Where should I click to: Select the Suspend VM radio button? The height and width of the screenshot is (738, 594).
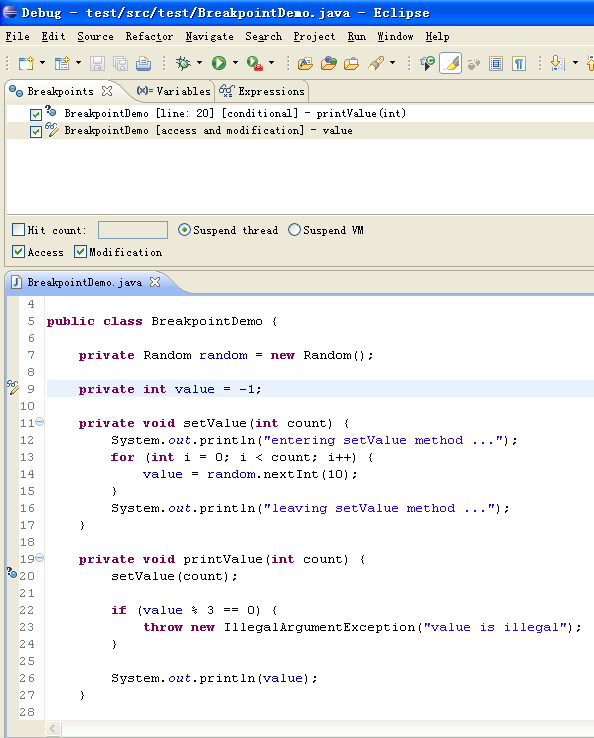(294, 230)
